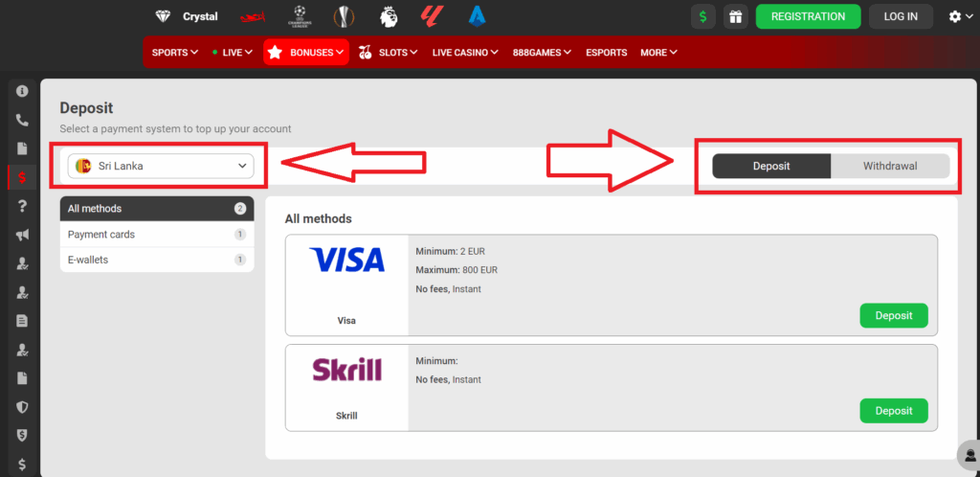Screen dimensions: 980x477
Task: Click the page icon between phone and red dollar
Action: point(23,148)
